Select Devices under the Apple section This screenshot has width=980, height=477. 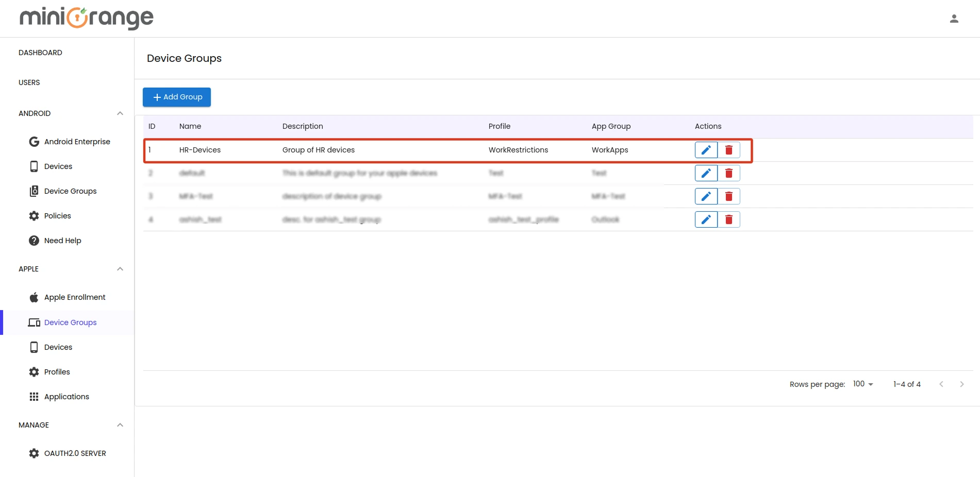tap(58, 347)
